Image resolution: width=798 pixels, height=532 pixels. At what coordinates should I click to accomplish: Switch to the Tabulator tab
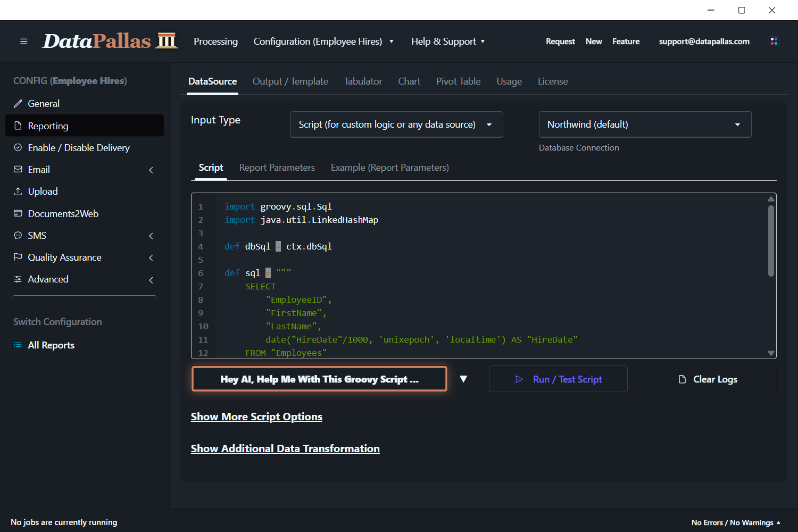[363, 81]
